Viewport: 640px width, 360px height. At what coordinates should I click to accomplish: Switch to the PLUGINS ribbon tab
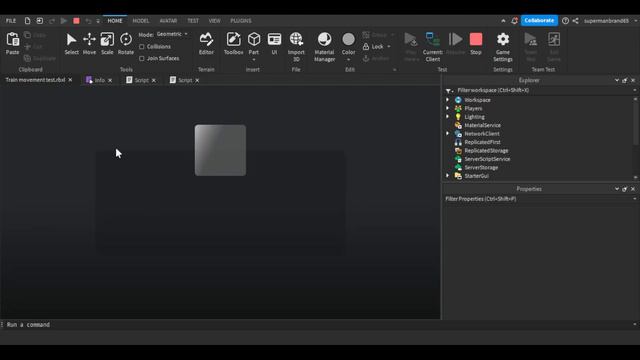pos(241,20)
